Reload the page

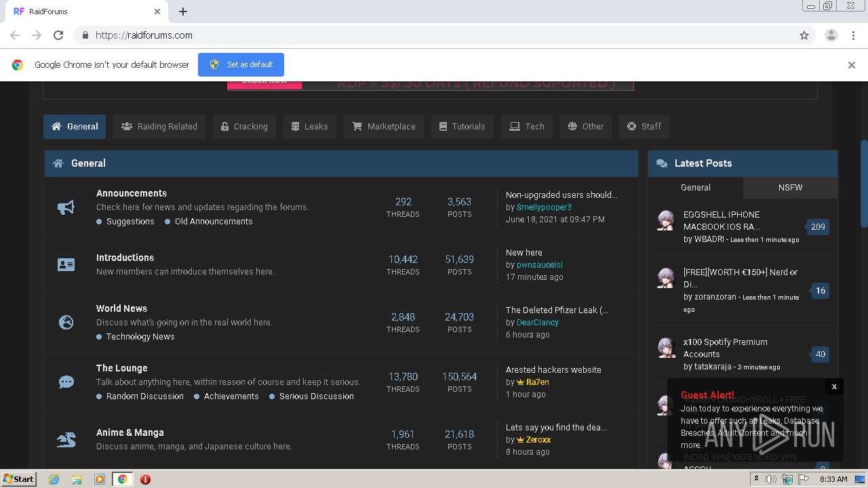pos(58,35)
